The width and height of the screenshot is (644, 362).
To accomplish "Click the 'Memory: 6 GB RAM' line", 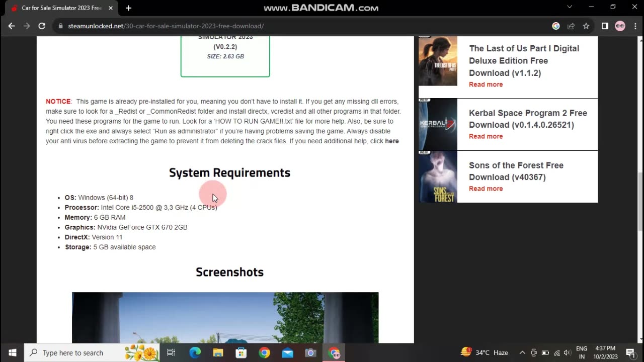I will click(x=95, y=217).
